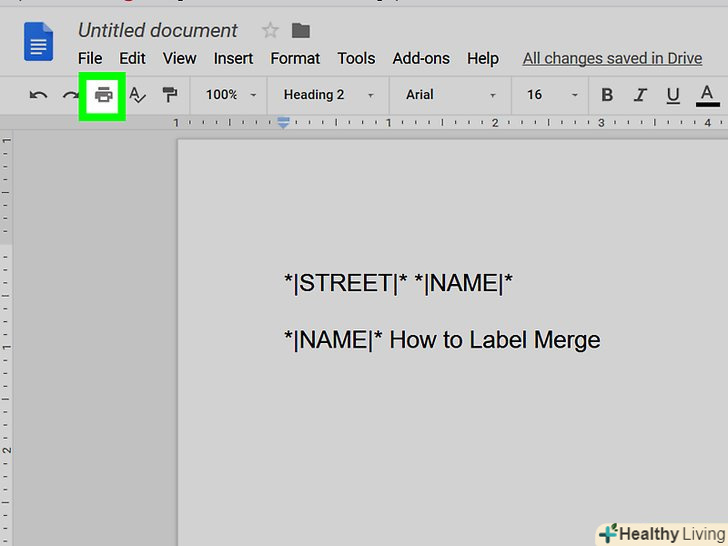Open the font size 16 dropdown
The height and width of the screenshot is (546, 728).
[x=552, y=95]
